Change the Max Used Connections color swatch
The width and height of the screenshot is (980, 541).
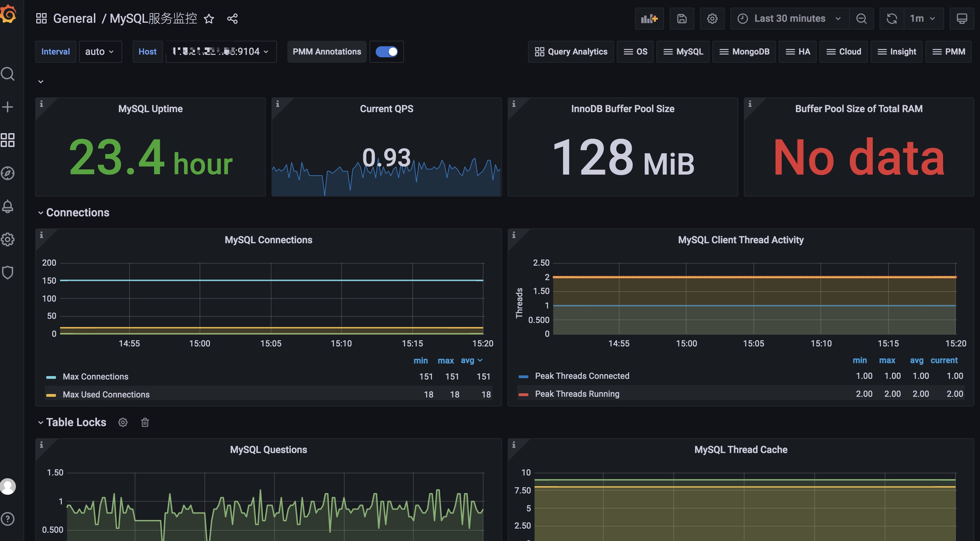coord(51,395)
